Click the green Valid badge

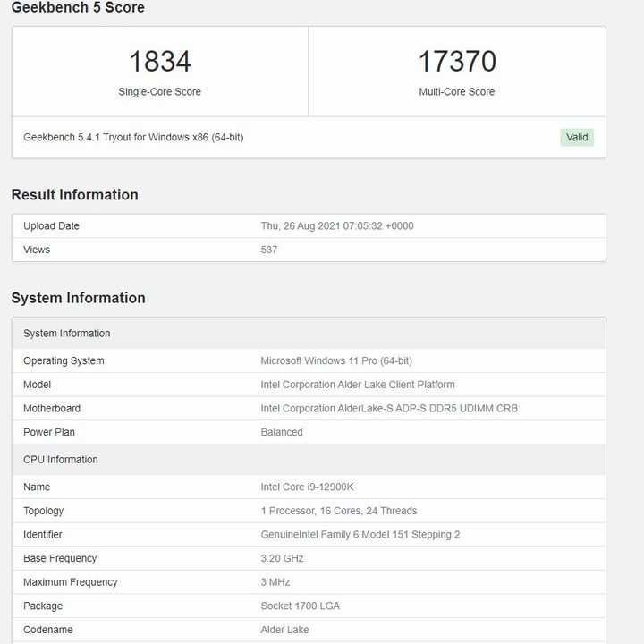pos(577,137)
